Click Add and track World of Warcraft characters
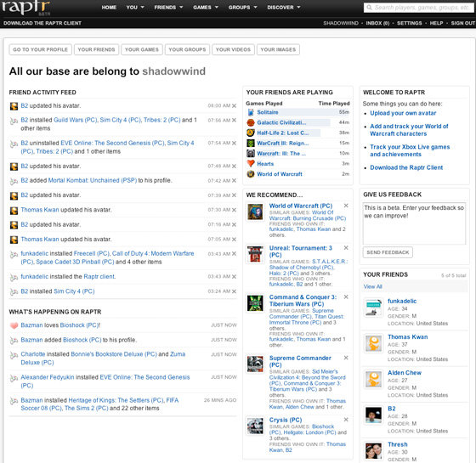Viewport: 476px width, 463px height. click(x=409, y=130)
